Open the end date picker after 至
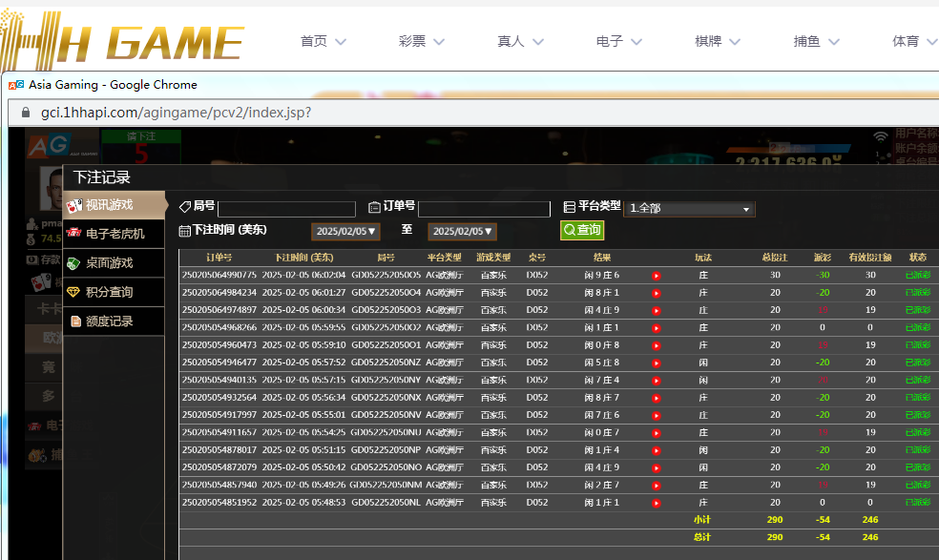 (x=462, y=231)
